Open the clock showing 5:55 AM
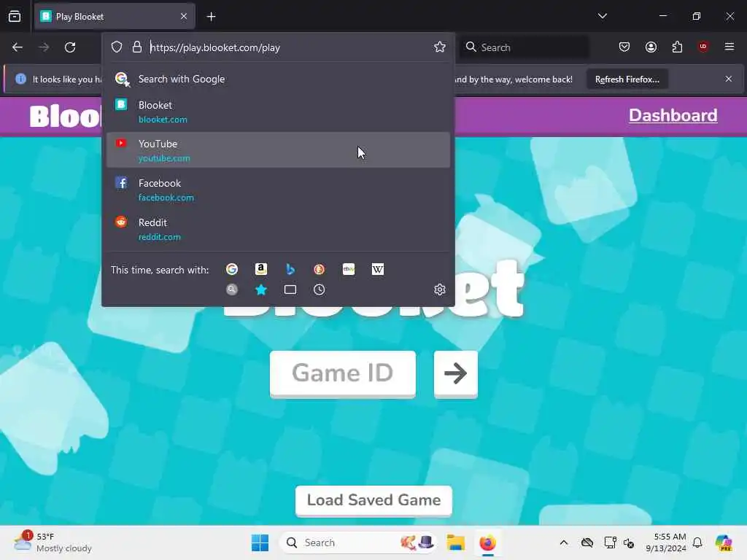 [666, 542]
